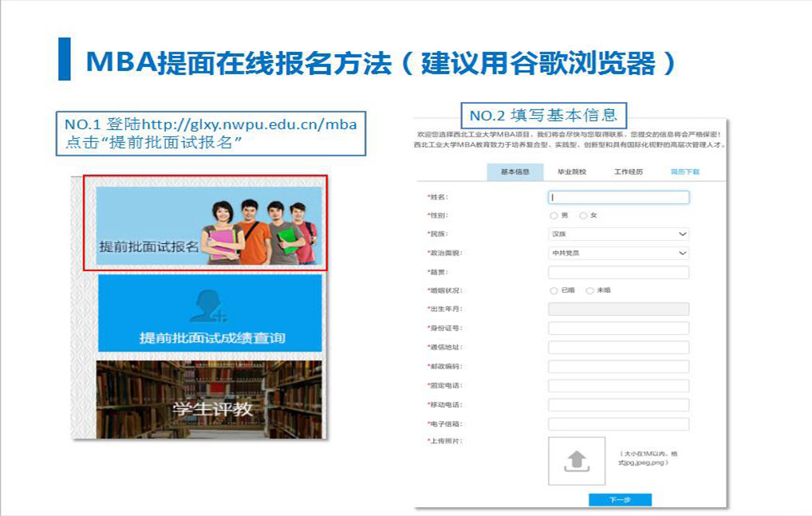Select the 已婚 radio button
This screenshot has height=516, width=812.
point(554,291)
